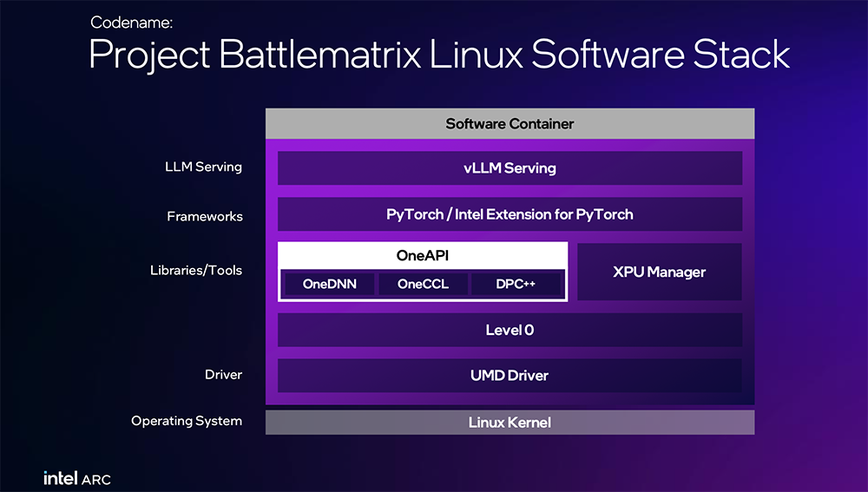Image resolution: width=868 pixels, height=492 pixels.
Task: Select the Libraries/Tools row label
Action: coord(196,271)
